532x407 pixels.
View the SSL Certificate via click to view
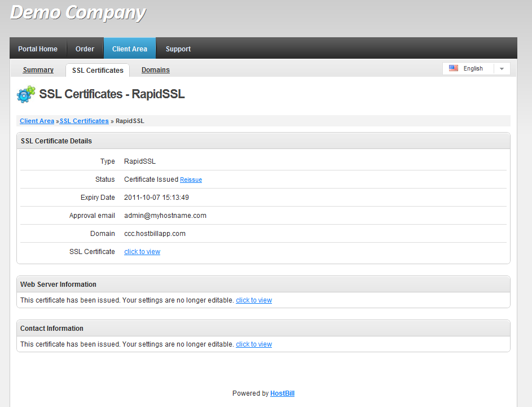coord(142,252)
